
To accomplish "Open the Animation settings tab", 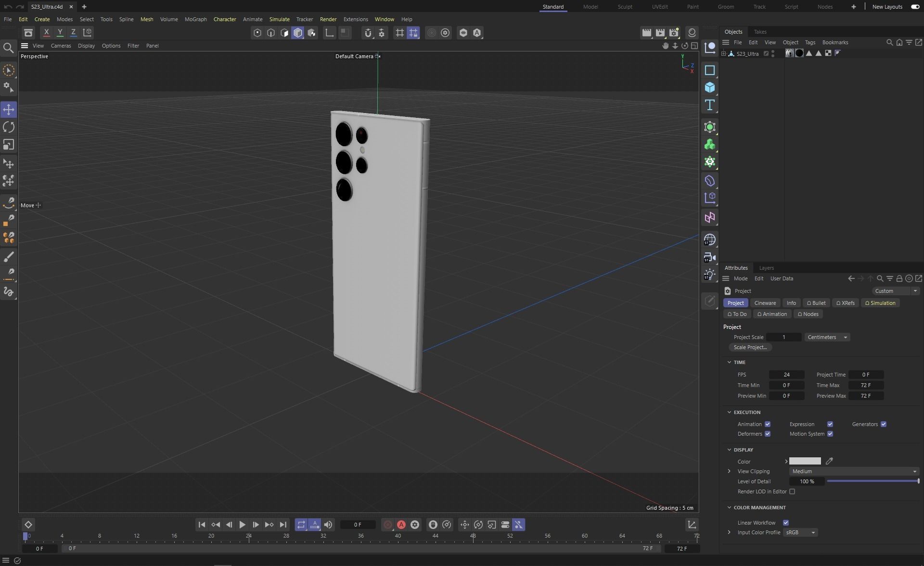I will (772, 314).
